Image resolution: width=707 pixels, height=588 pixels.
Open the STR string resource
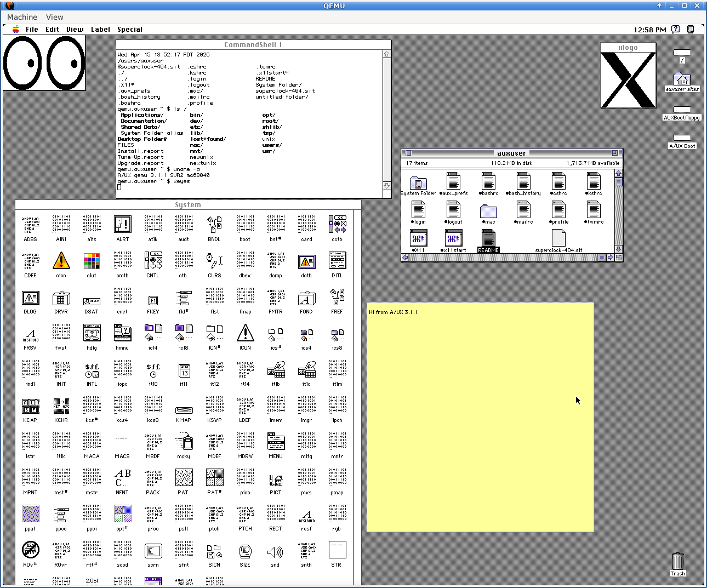[x=337, y=550]
